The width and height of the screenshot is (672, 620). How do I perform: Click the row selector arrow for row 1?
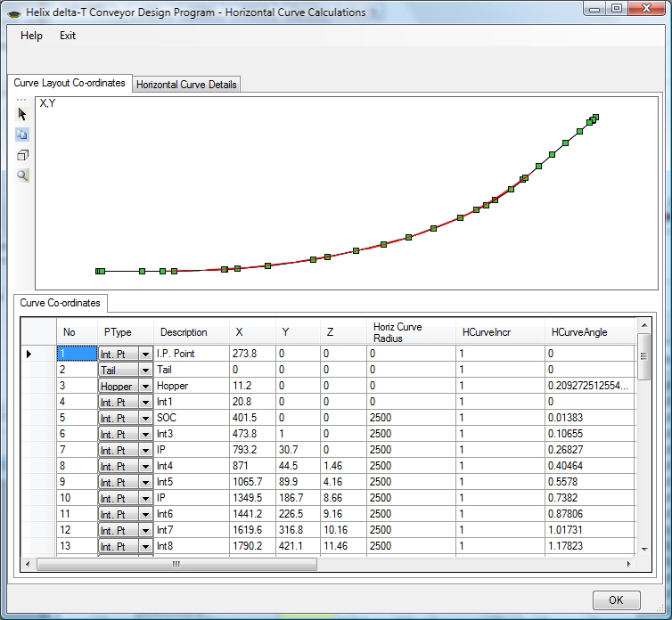coord(29,355)
